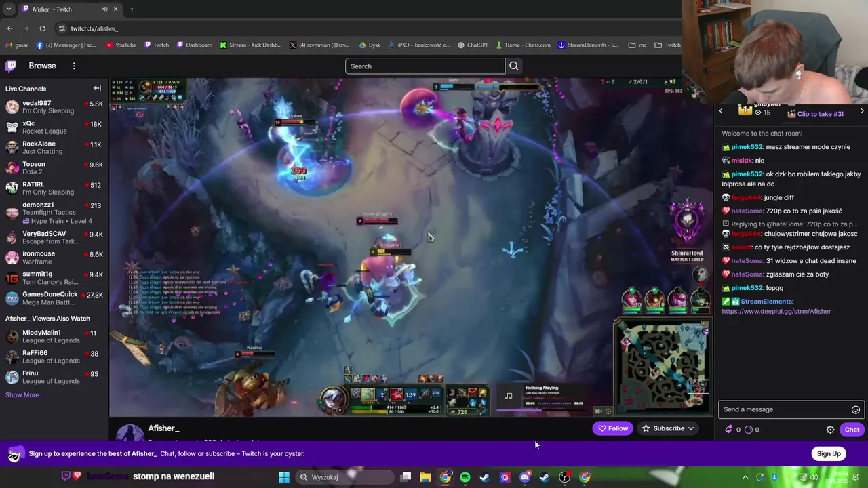This screenshot has width=868, height=488.
Task: Open RATIRL I'm Only Sleeping channel
Action: pyautogui.click(x=54, y=188)
